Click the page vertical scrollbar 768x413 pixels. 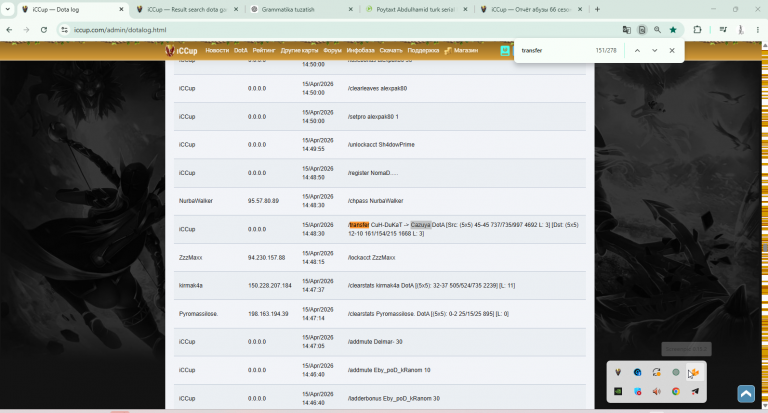[765, 225]
